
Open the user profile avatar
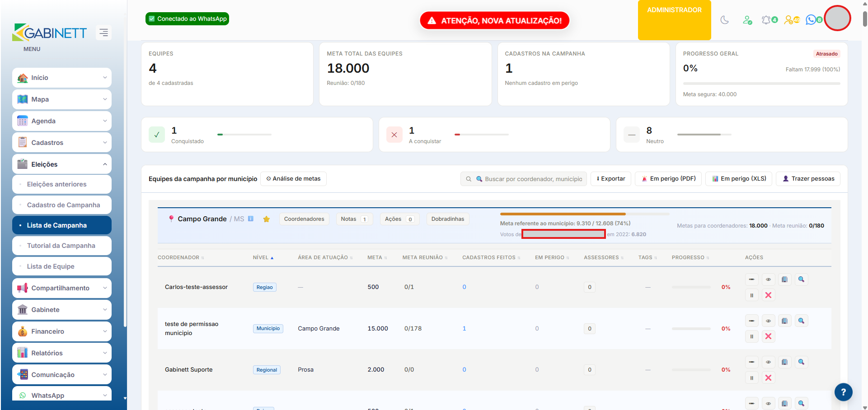837,18
